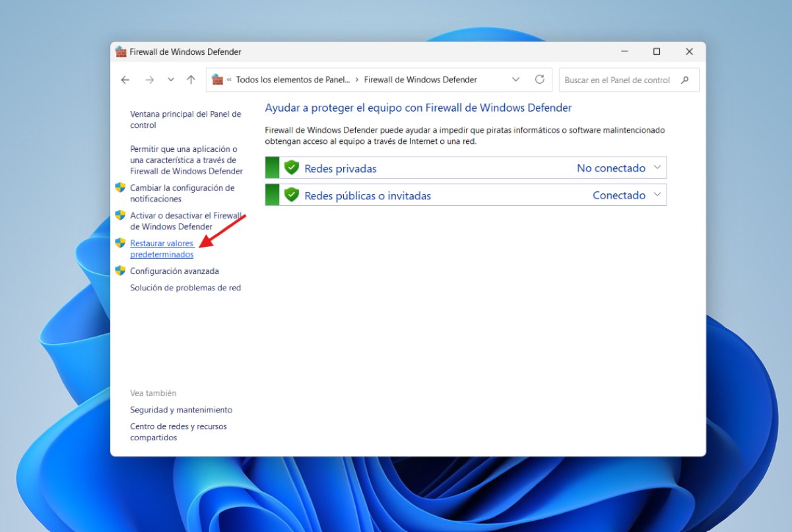
Task: Click shield icon beside Restaurar valores
Action: [120, 243]
